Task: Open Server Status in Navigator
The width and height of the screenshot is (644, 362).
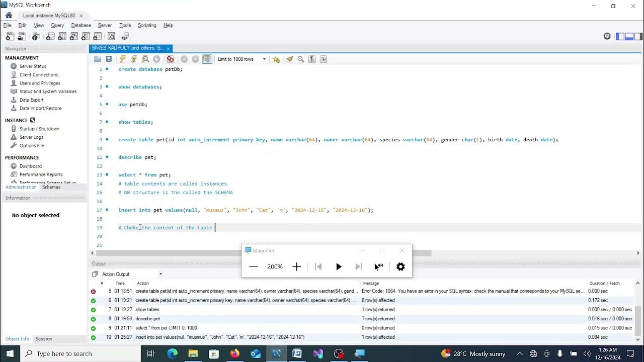Action: [x=33, y=66]
